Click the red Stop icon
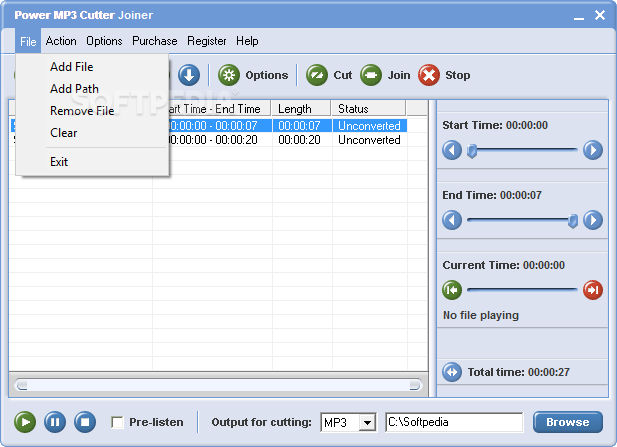This screenshot has height=447, width=617. point(429,75)
